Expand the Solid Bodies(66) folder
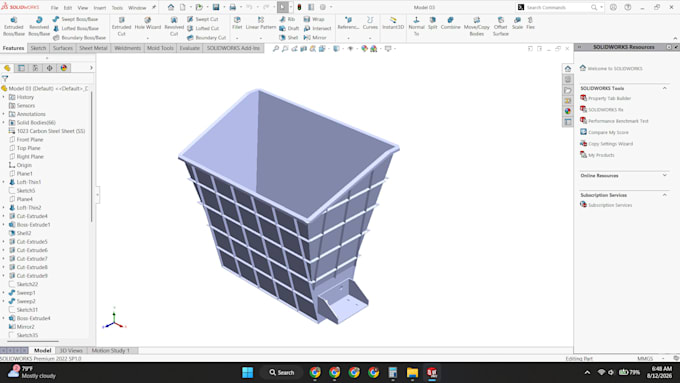The height and width of the screenshot is (383, 680). pyautogui.click(x=3, y=123)
